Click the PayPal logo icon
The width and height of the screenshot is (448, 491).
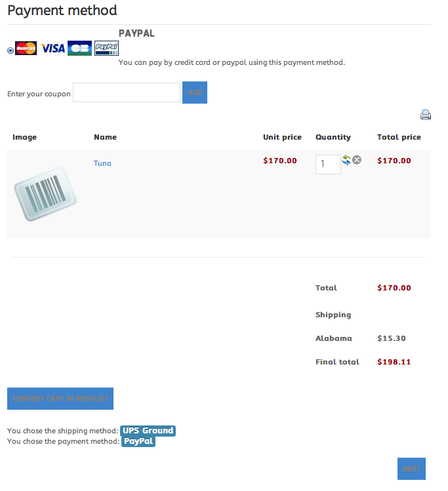click(106, 49)
